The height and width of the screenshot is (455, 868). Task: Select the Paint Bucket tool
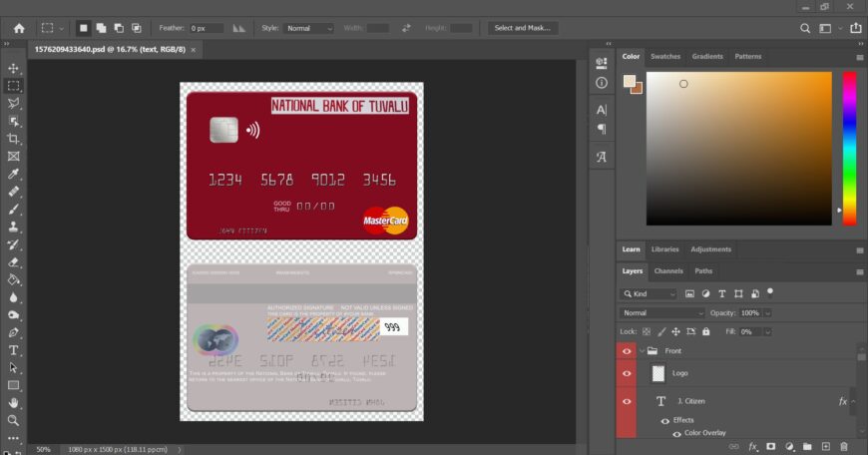13,279
